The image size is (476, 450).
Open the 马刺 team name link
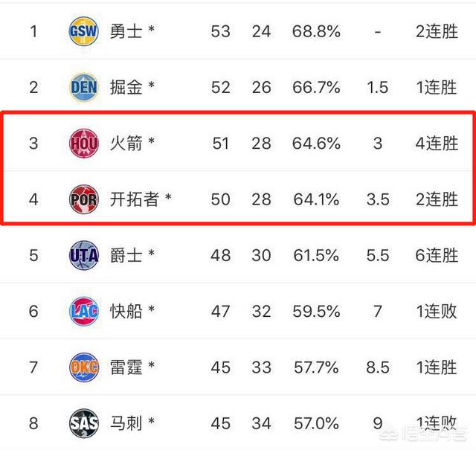(x=126, y=423)
